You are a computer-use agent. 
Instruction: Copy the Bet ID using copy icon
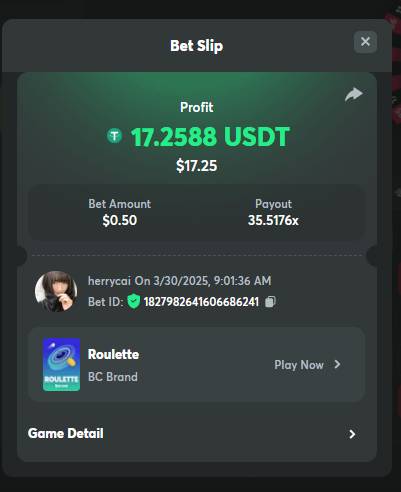[270, 302]
